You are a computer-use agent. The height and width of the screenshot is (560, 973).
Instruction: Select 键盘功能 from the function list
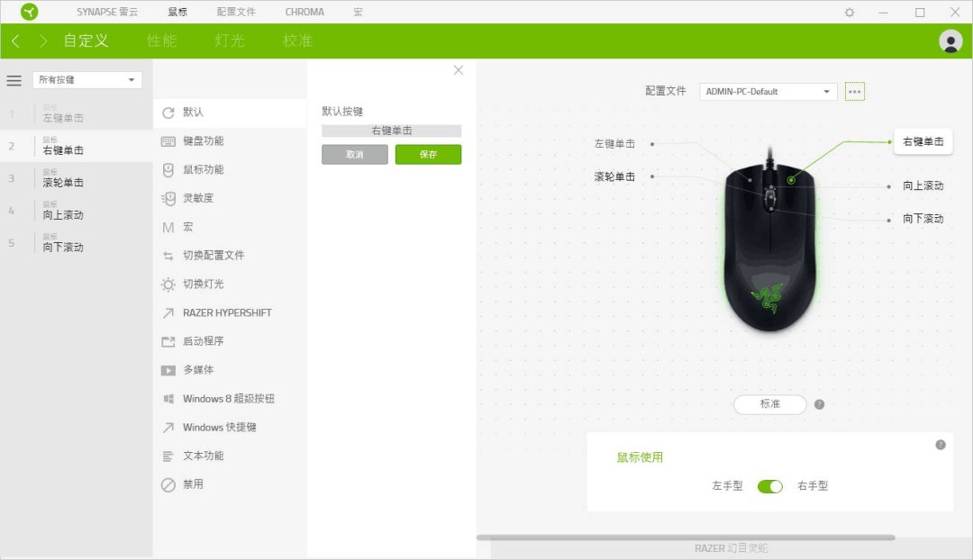coord(203,141)
